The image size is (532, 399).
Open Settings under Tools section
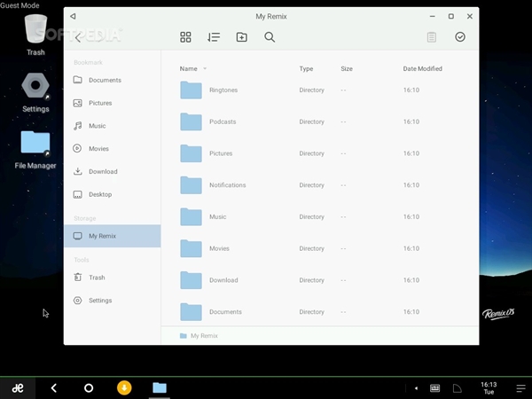[100, 301]
